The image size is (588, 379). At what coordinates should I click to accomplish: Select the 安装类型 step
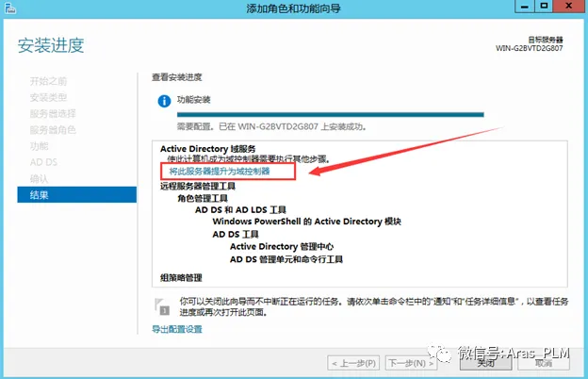pos(48,97)
